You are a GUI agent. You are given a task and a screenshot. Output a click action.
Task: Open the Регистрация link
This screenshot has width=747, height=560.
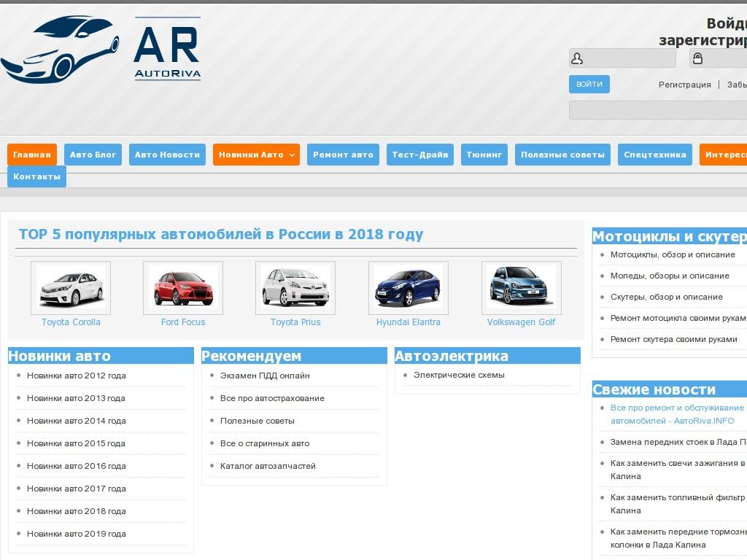[x=684, y=85]
